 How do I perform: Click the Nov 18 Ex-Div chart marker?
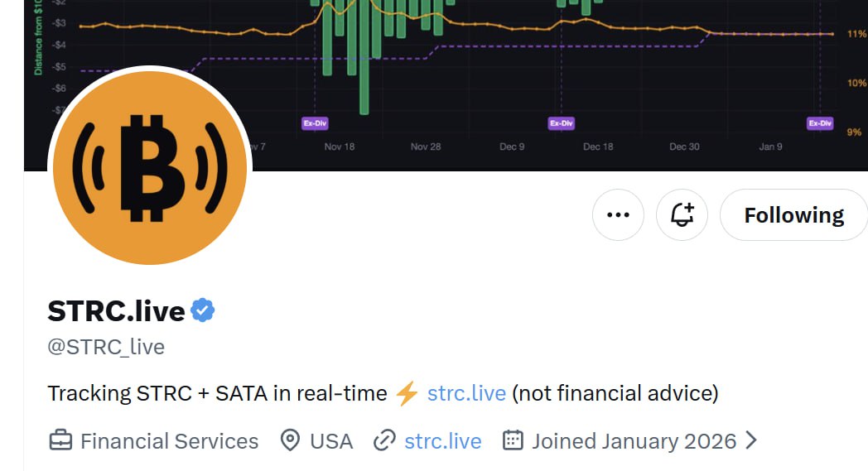pyautogui.click(x=315, y=123)
